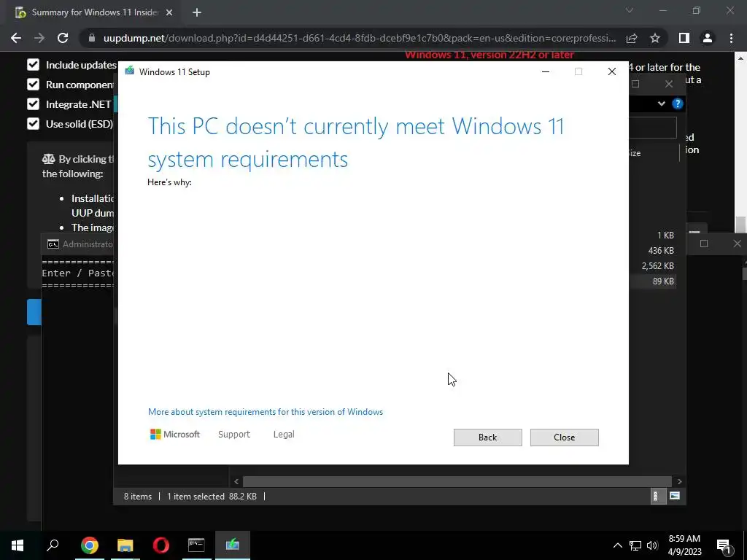Click the File Explorer search box
The height and width of the screenshot is (560, 747).
[x=653, y=128]
